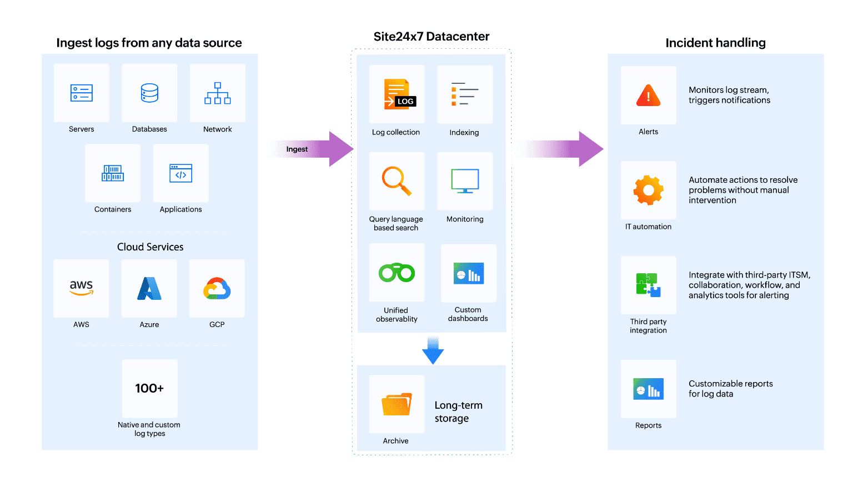868x487 pixels.
Task: Select the Query language search magnifier
Action: (397, 181)
